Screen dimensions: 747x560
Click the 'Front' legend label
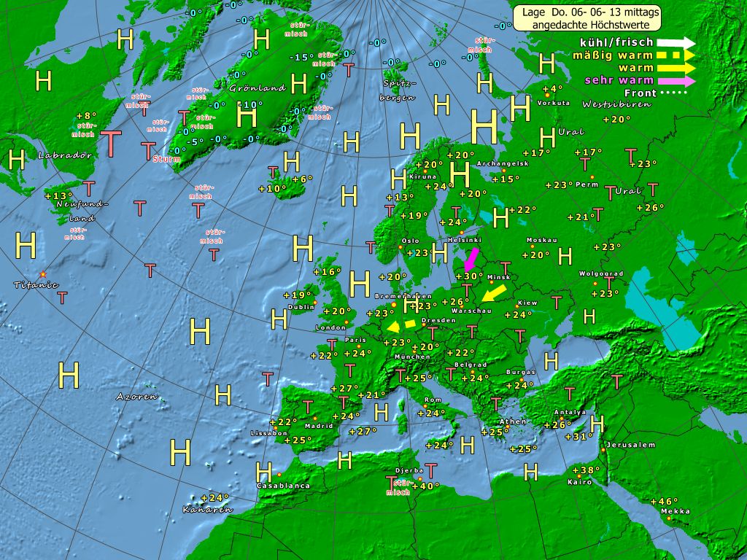click(640, 93)
